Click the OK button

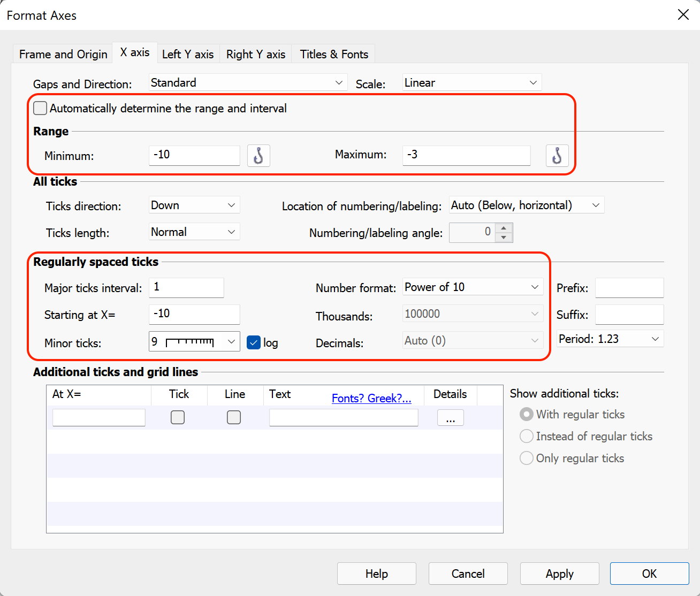coord(650,574)
